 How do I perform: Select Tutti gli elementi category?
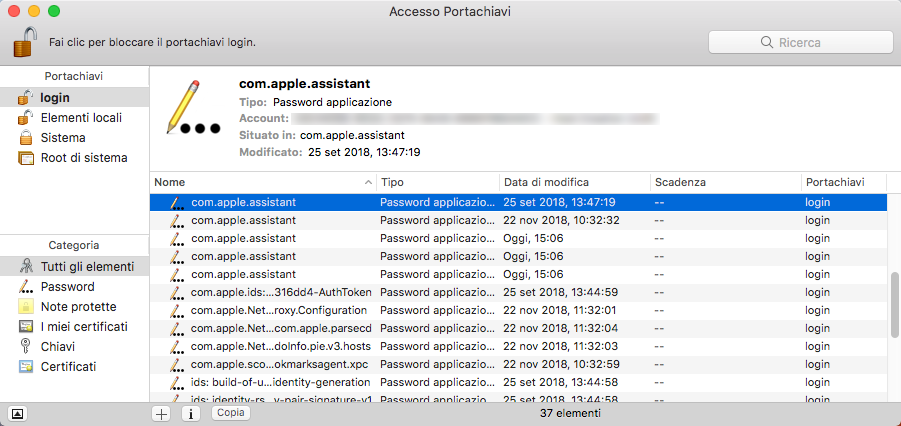pyautogui.click(x=87, y=267)
